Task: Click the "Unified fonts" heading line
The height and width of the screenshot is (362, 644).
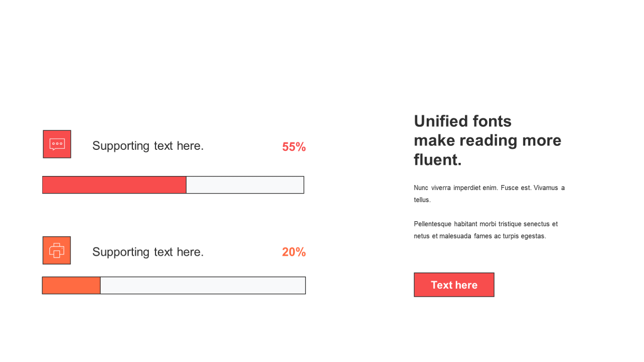Action: coord(462,121)
